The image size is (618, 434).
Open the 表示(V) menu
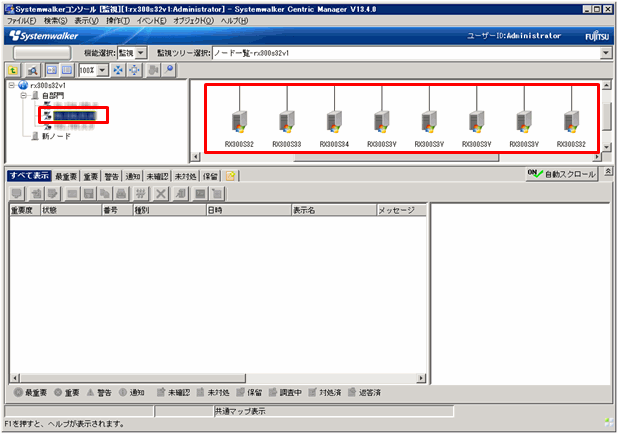point(87,21)
